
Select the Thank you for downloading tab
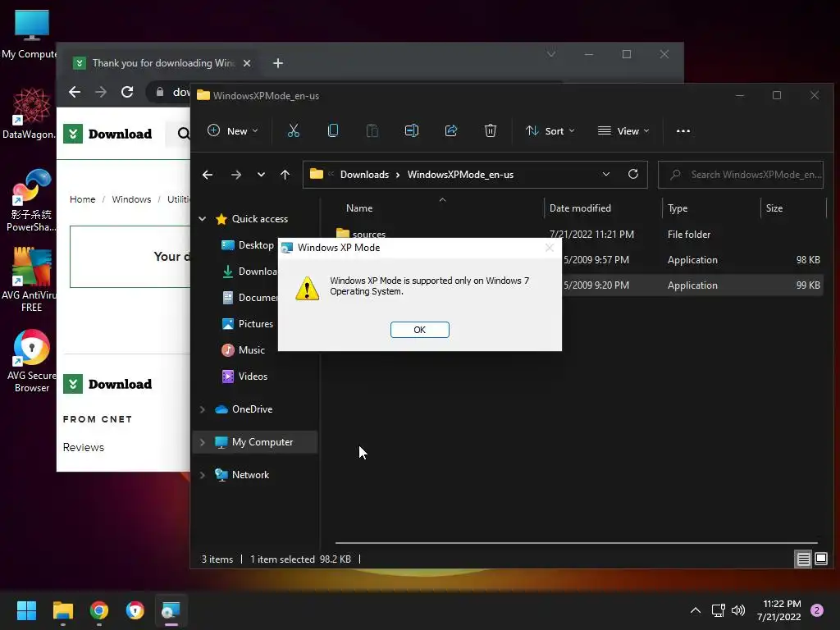[x=160, y=63]
